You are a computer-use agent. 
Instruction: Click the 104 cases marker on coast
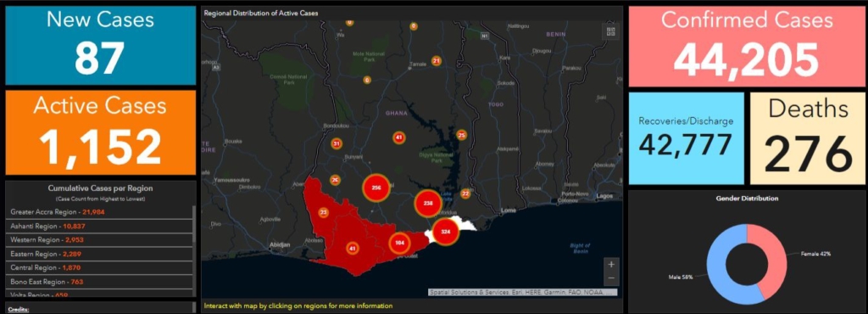point(400,243)
